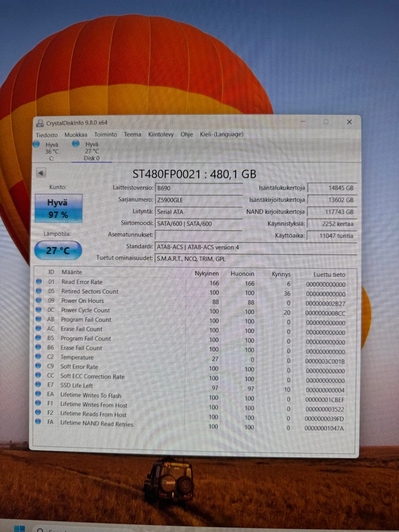Click the status dot for Lifetime Writes From Host

point(38,403)
